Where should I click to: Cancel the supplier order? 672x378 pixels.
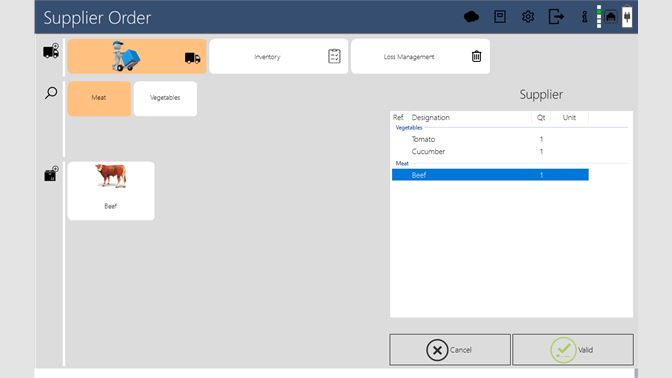pyautogui.click(x=450, y=350)
